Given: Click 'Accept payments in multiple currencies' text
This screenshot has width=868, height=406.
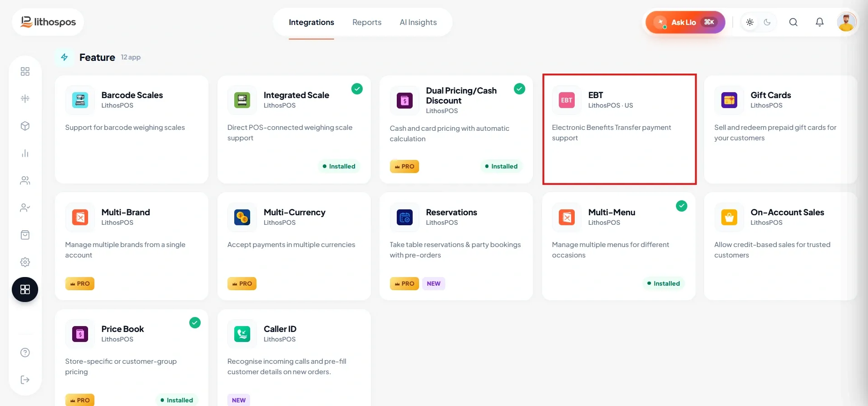Looking at the screenshot, I should click(291, 245).
